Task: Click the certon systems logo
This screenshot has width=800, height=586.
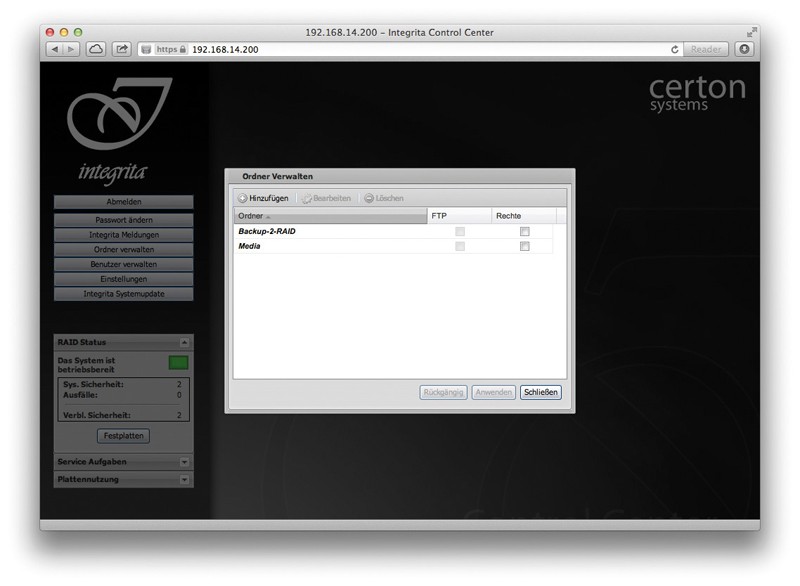Action: point(697,93)
